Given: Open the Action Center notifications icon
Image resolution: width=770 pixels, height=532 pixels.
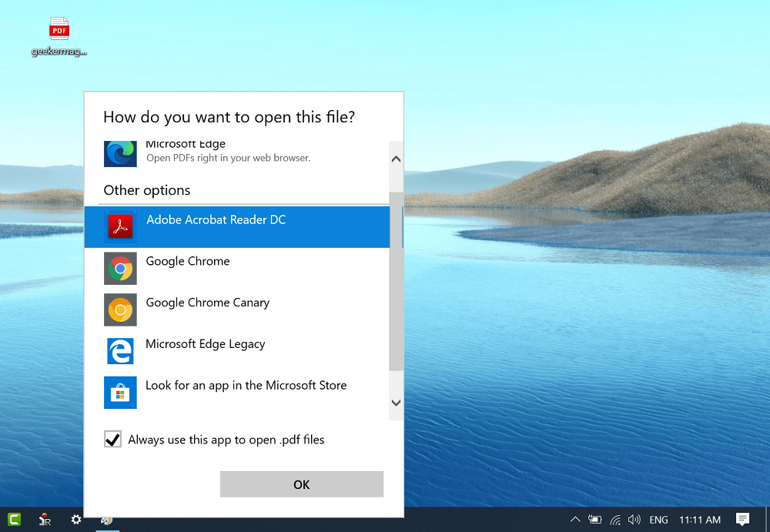Looking at the screenshot, I should (742, 519).
